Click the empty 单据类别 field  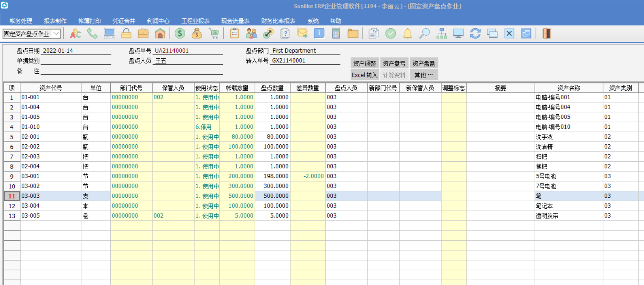pos(76,61)
